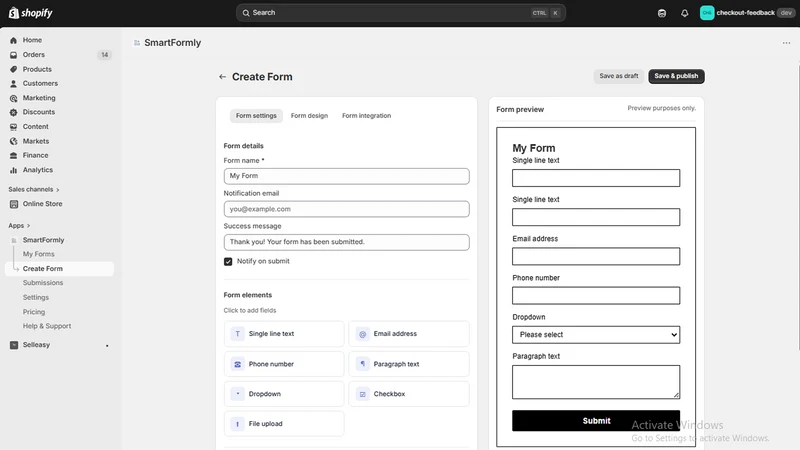Click the Paragraph text area in preview
This screenshot has width=800, height=450.
(x=596, y=382)
